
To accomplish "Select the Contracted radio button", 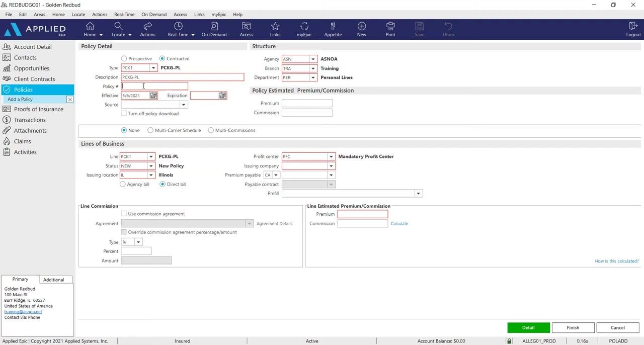I will pos(162,59).
